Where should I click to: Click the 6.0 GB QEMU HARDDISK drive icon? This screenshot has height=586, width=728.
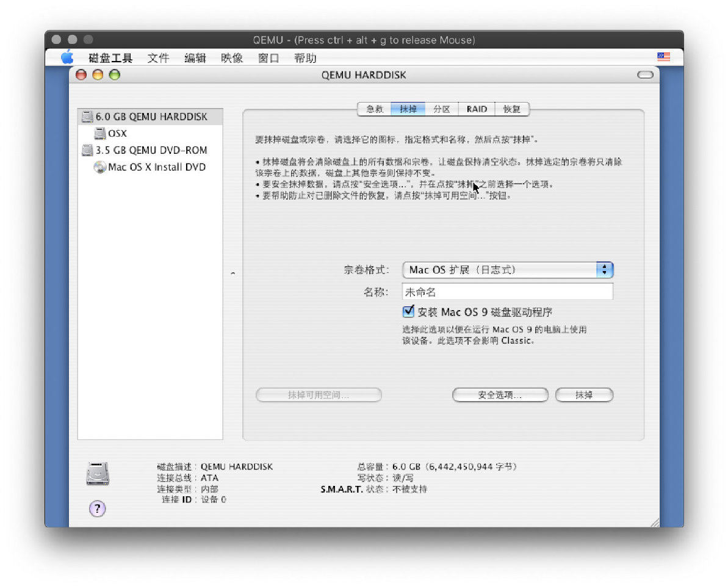[x=87, y=117]
